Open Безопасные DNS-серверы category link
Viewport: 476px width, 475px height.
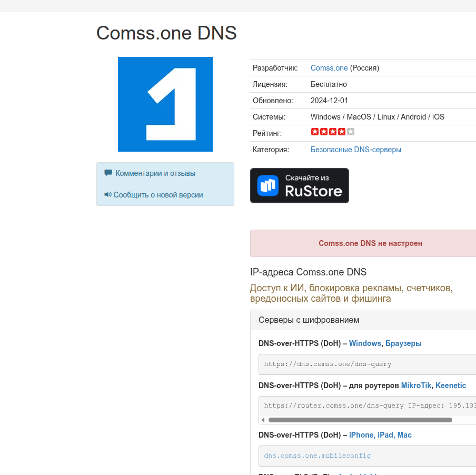(x=356, y=150)
